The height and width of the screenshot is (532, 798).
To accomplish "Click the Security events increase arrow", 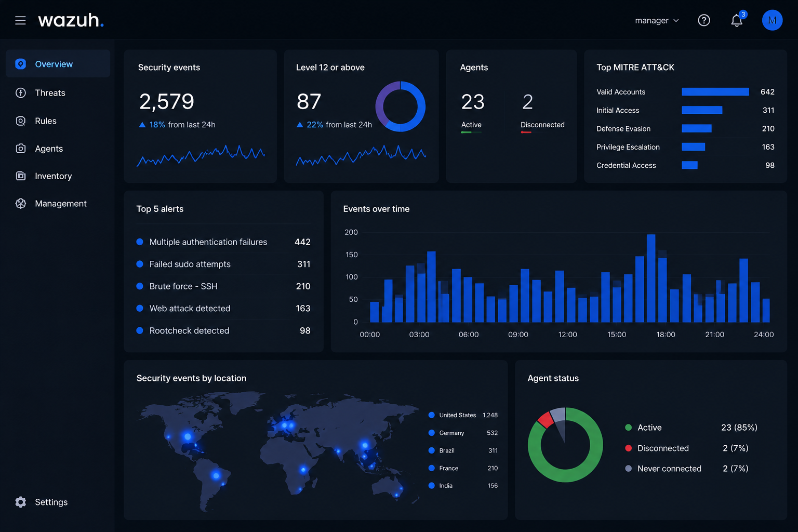I will 142,125.
